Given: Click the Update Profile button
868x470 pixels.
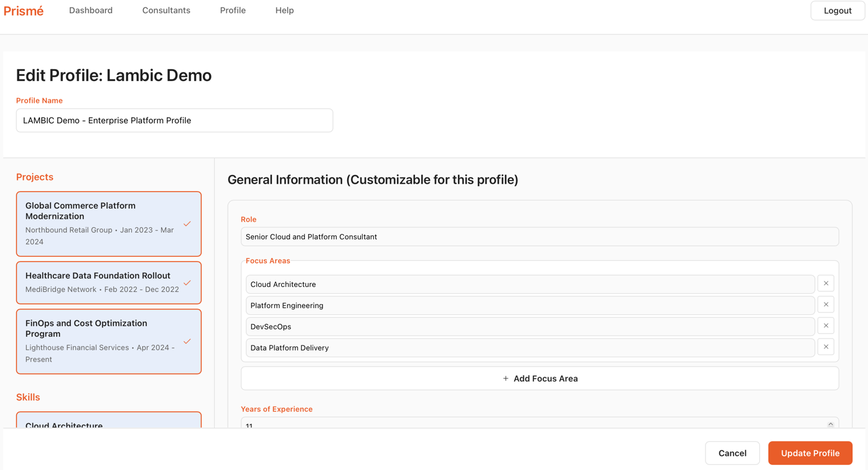Looking at the screenshot, I should tap(810, 453).
